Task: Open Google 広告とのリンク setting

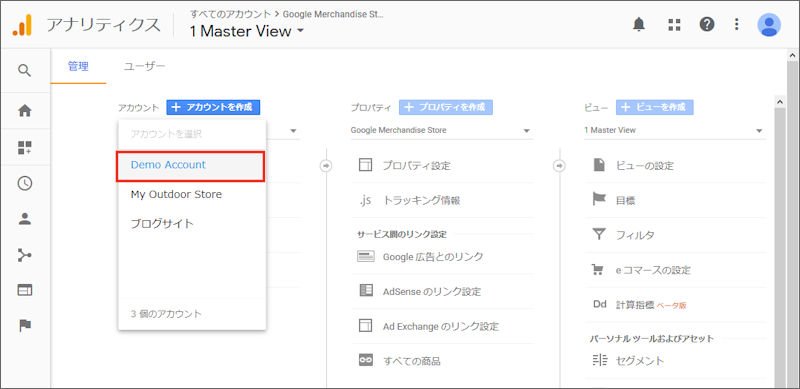Action: [x=433, y=257]
